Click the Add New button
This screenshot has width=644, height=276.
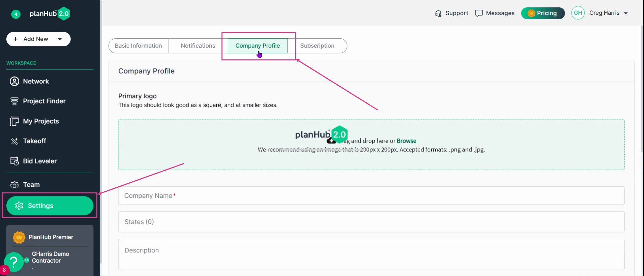[39, 39]
